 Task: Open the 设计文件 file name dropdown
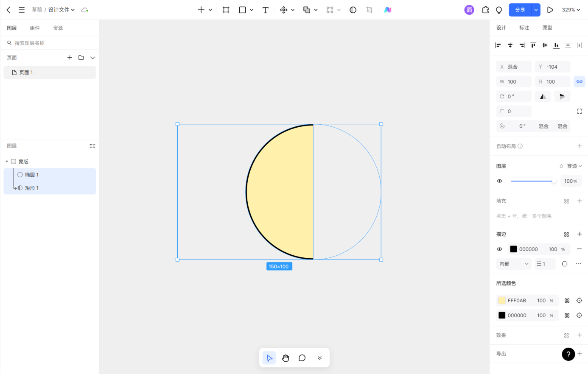coord(62,10)
